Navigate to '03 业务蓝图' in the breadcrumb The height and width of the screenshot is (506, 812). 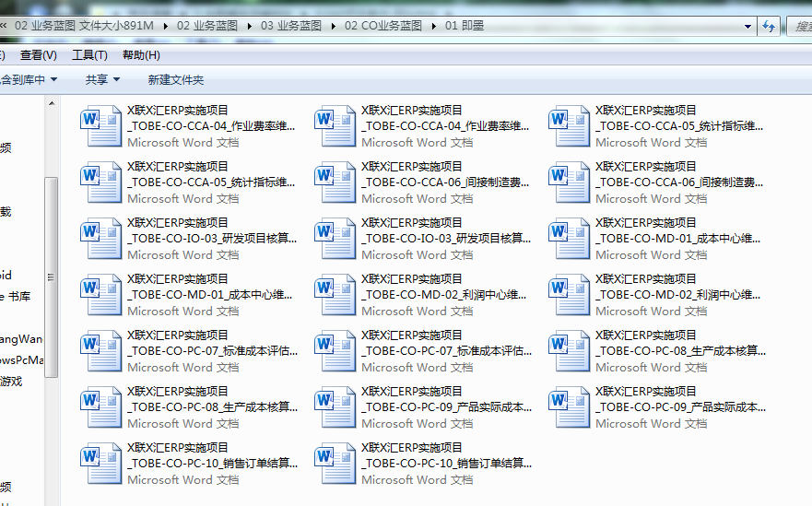[291, 26]
